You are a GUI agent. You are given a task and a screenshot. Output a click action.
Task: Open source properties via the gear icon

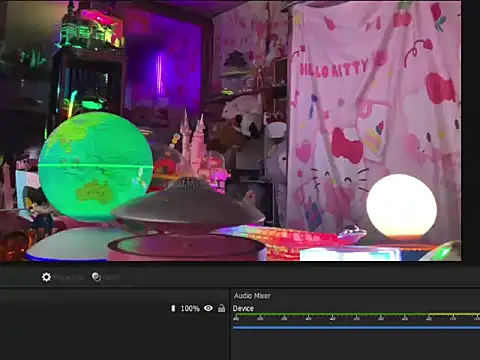(46, 277)
